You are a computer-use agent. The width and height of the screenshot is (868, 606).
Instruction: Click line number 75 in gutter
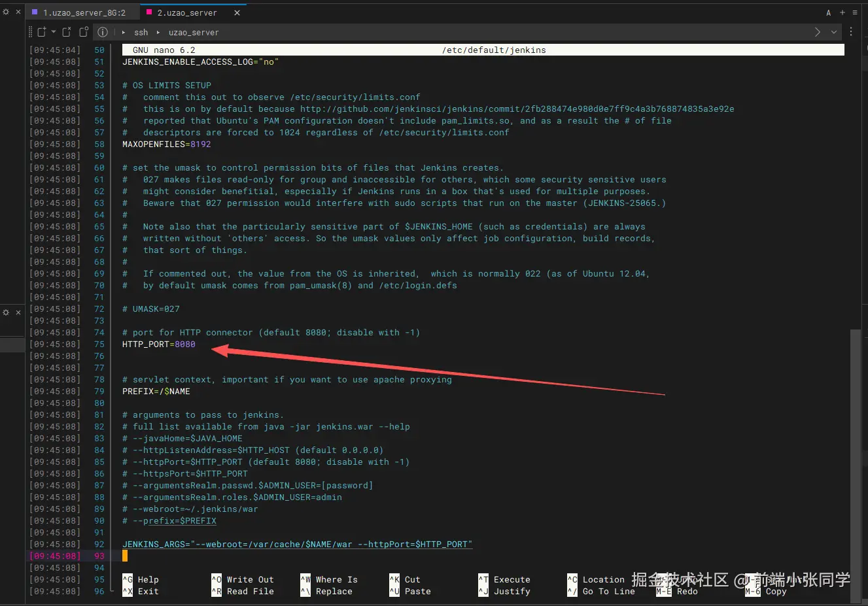click(99, 345)
